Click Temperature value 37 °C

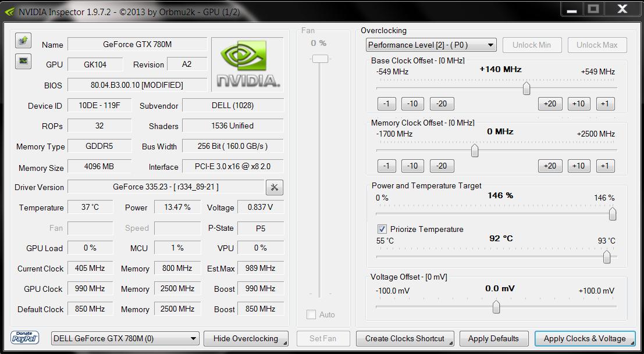pos(90,207)
